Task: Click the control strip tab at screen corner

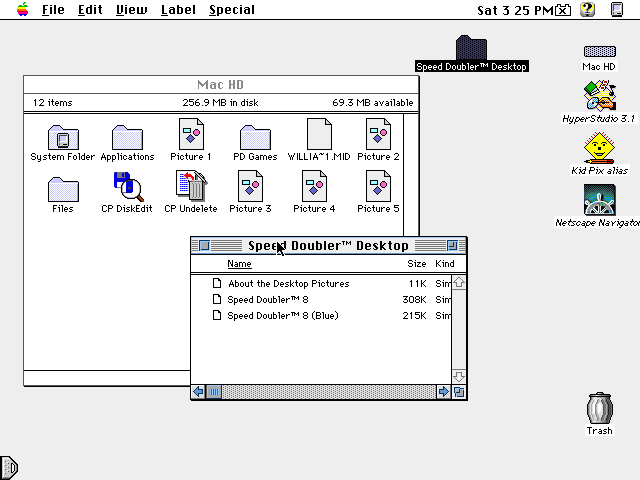Action: [x=9, y=467]
